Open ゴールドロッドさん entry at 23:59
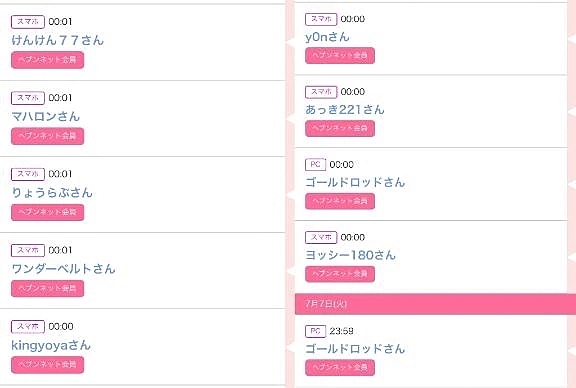 (355, 348)
